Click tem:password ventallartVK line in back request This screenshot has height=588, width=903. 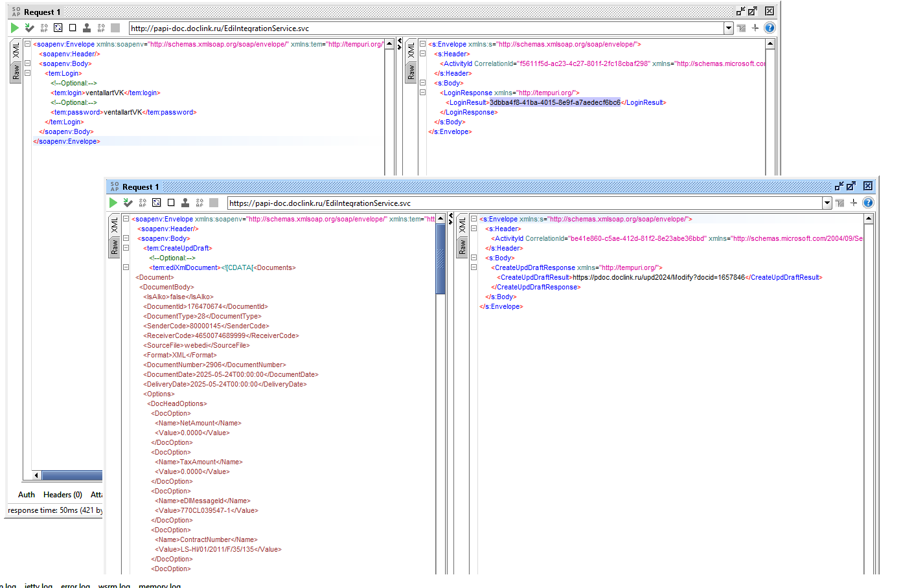tap(124, 112)
